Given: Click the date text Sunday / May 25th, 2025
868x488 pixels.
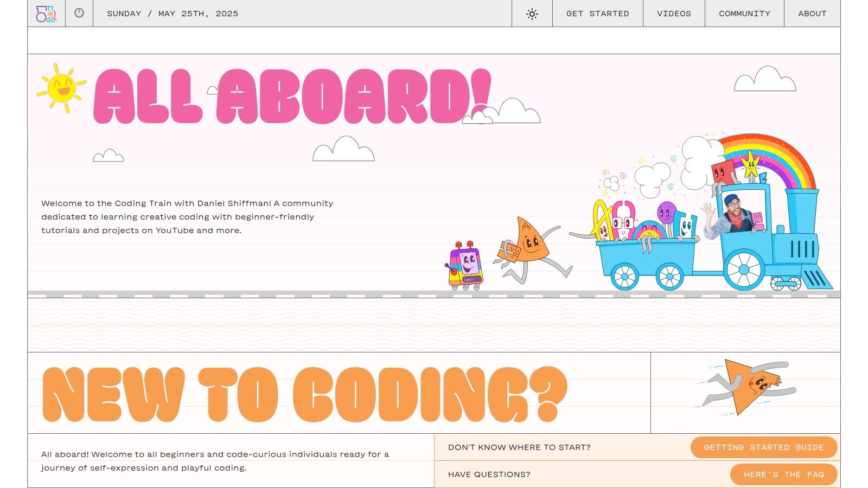Looking at the screenshot, I should pos(173,14).
